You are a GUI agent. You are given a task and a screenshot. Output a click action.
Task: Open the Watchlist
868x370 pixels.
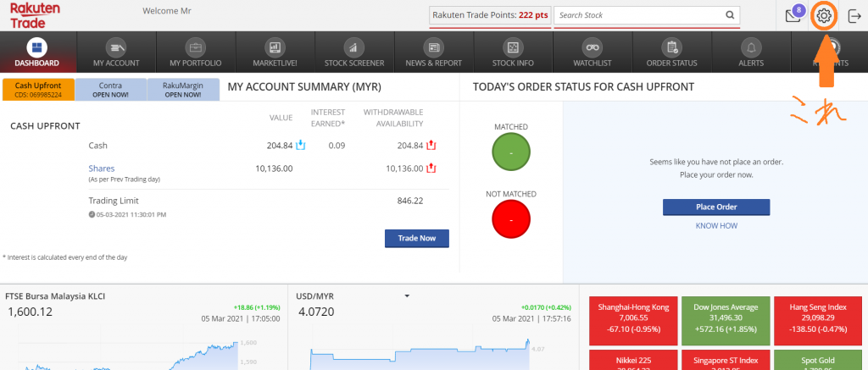tap(593, 52)
